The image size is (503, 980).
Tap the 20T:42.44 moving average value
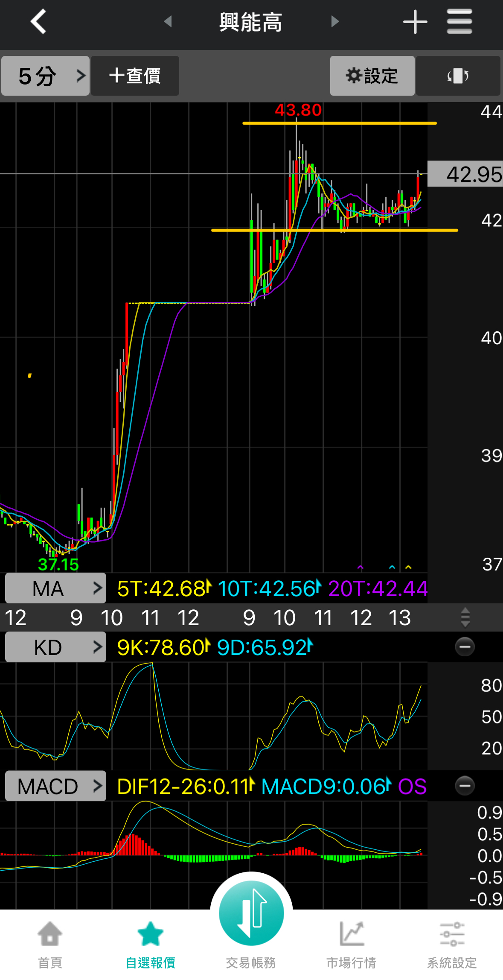[x=378, y=588]
